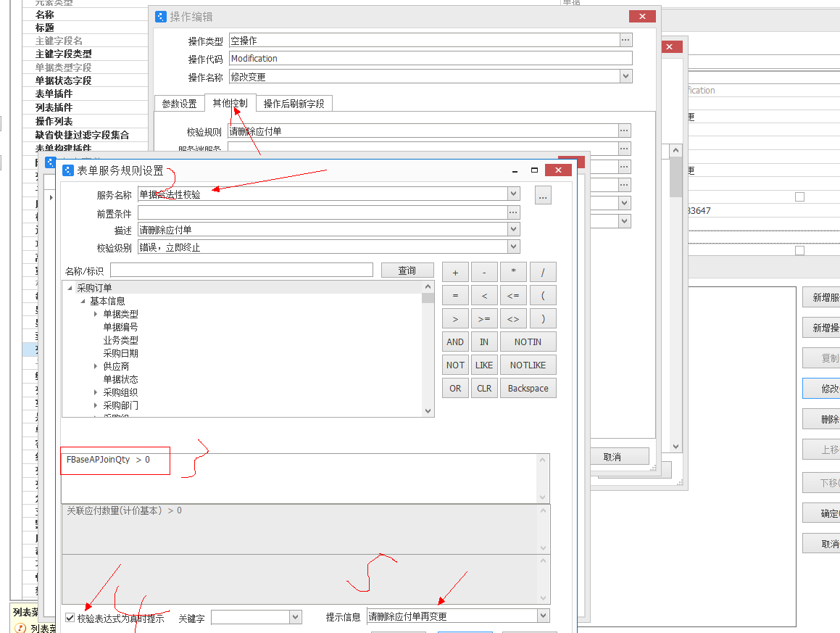Click the ellipsis button for precondition field

tap(513, 212)
